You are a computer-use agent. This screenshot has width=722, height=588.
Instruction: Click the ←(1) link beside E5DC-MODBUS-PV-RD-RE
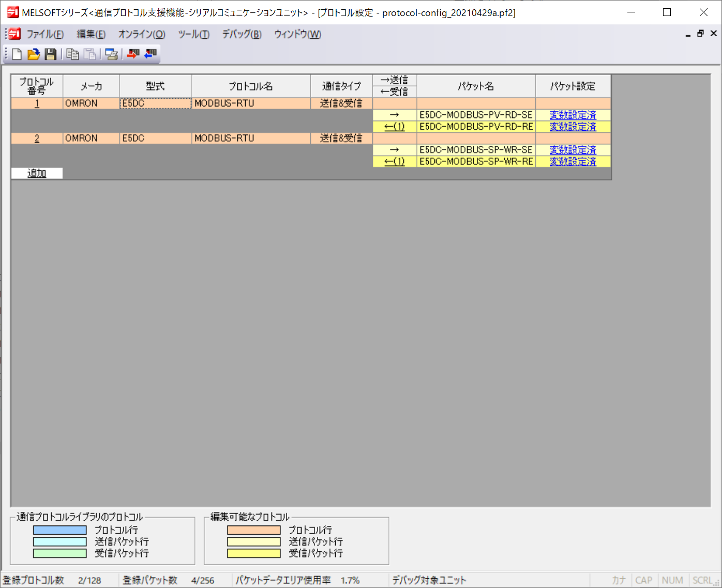395,127
